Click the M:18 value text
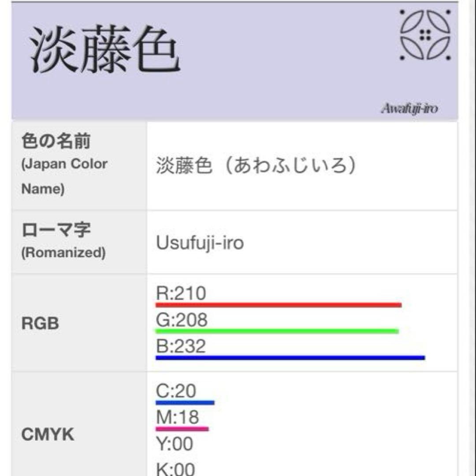The width and height of the screenshot is (476, 476). point(177,417)
